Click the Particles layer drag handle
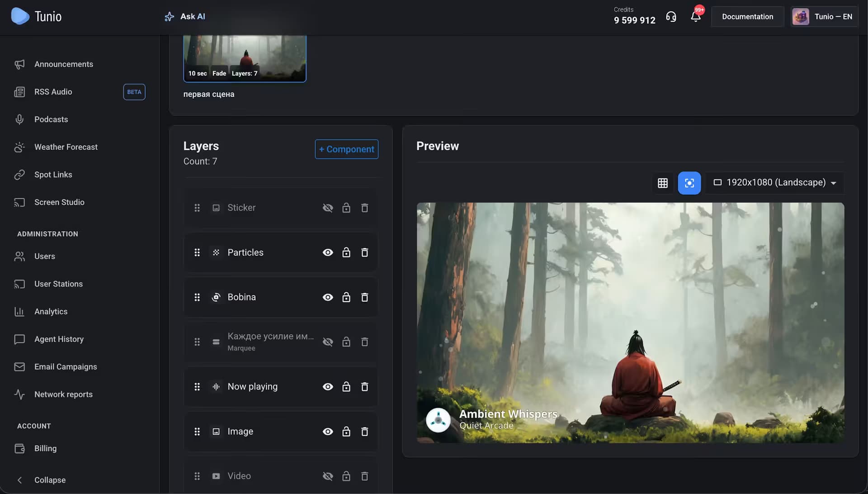Screen dimensions: 868x494 tap(197, 253)
